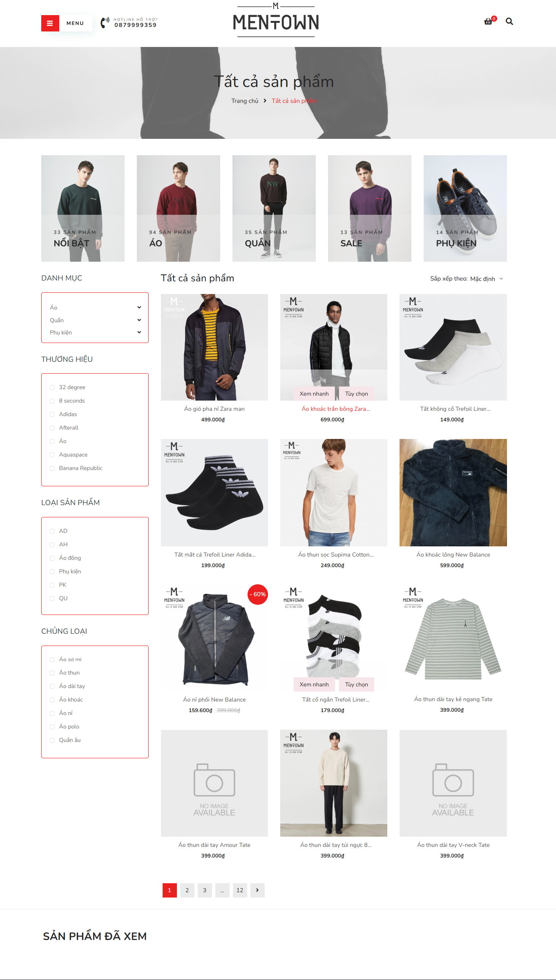Go to next page arrow in pagination
The width and height of the screenshot is (556, 980).
pos(257,890)
